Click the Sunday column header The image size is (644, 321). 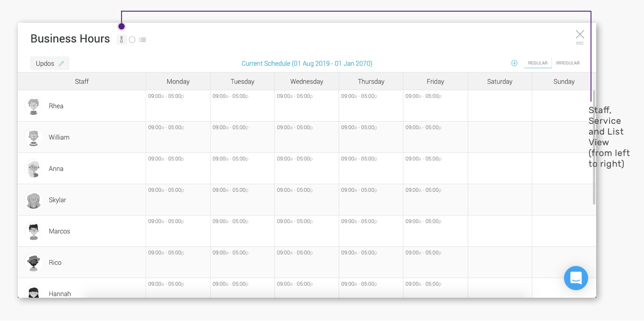[564, 81]
